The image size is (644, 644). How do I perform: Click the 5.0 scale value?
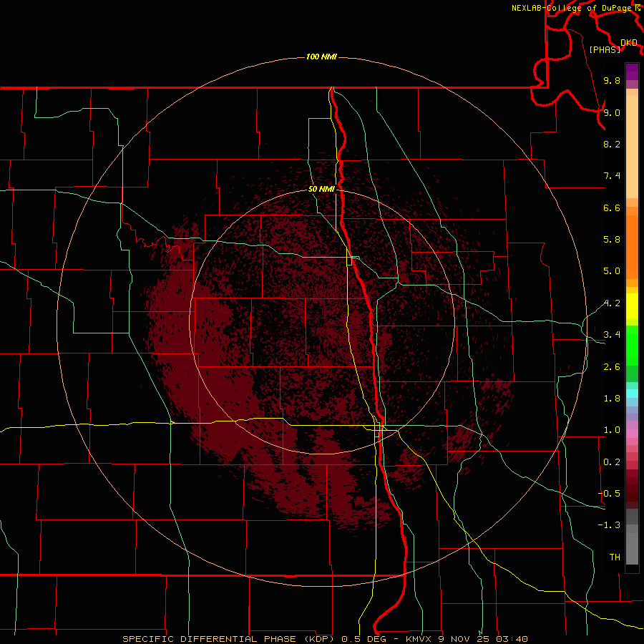[612, 271]
